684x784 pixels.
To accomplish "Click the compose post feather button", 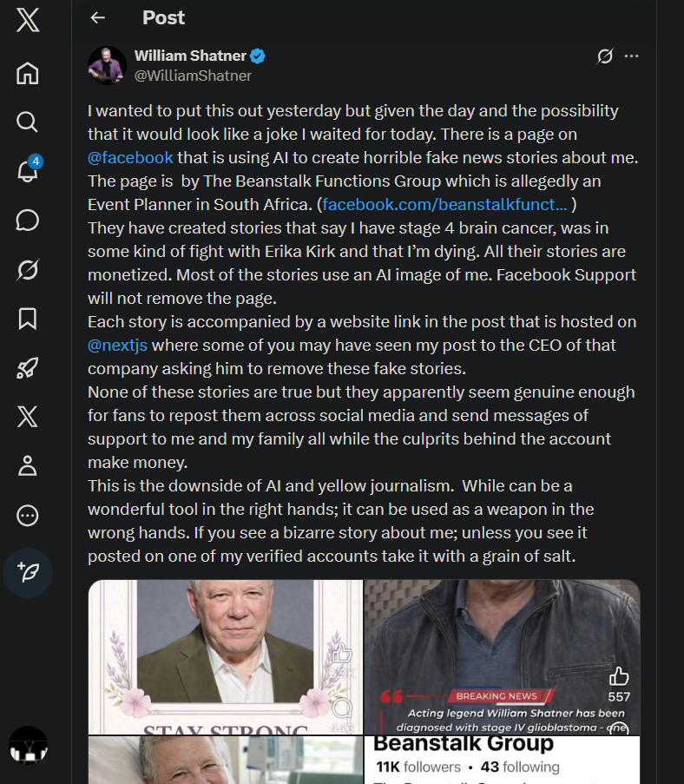I will [x=28, y=572].
